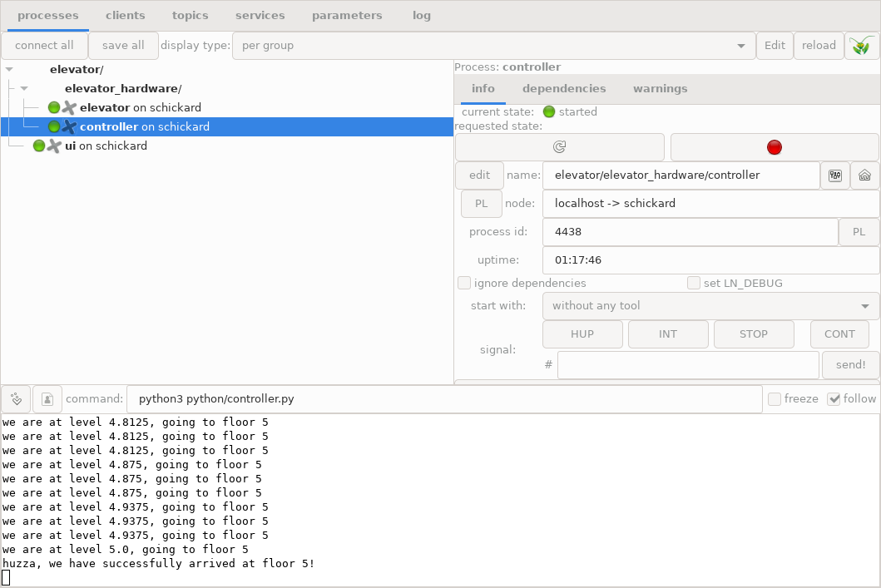The height and width of the screenshot is (588, 881).
Task: Click green status dot of elevator process
Action: [x=54, y=107]
